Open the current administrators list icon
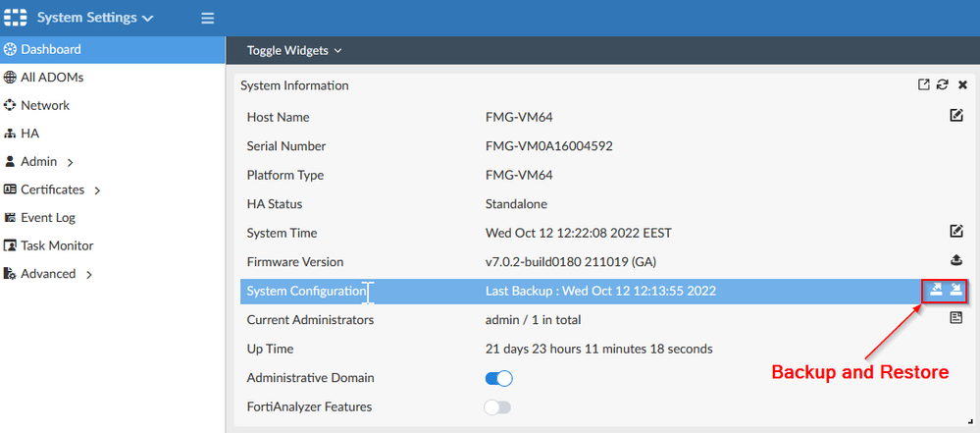This screenshot has height=433, width=980. coord(956,318)
